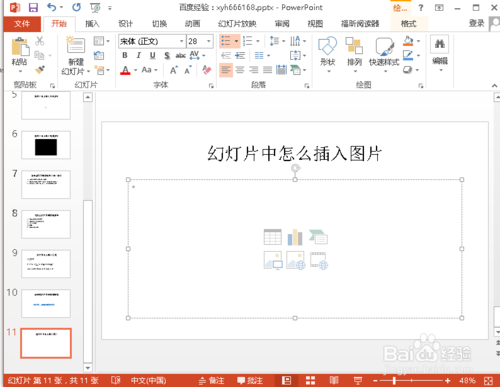Screen dimensions: 500x387
Task: Insert Pictures from computer icon in placeholder
Action: (273, 260)
